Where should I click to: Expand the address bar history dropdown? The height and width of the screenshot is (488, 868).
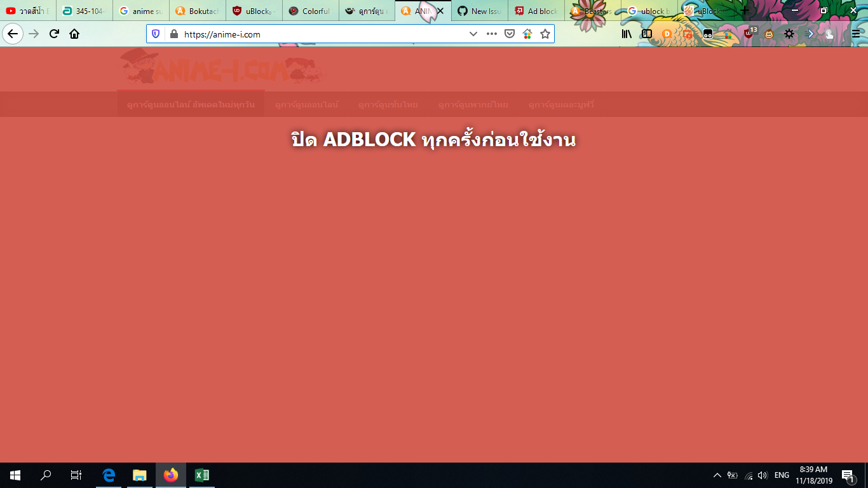(x=473, y=34)
